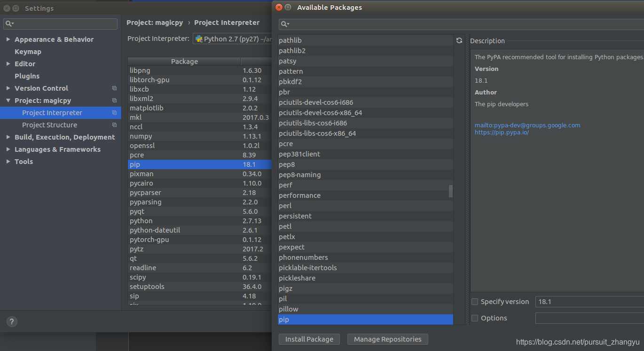Open the version 18.1 combo box

coord(589,302)
